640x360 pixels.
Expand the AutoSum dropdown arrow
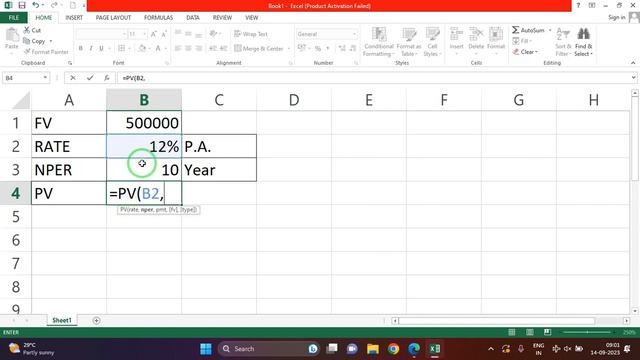[550, 30]
